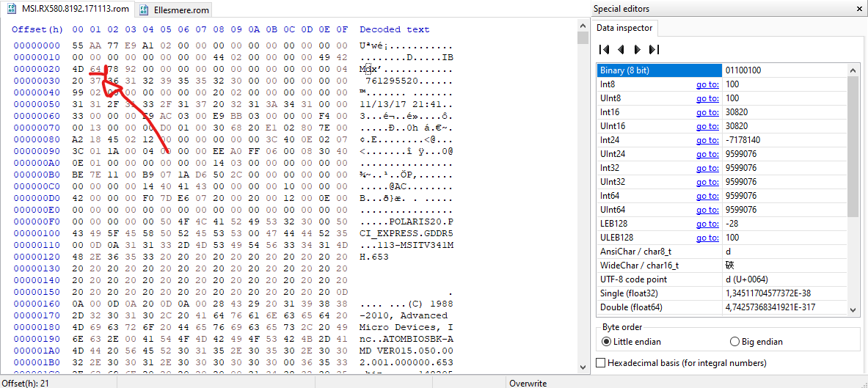Click float32 value 1,34511704577372E-38
868x388 pixels.
coord(767,293)
